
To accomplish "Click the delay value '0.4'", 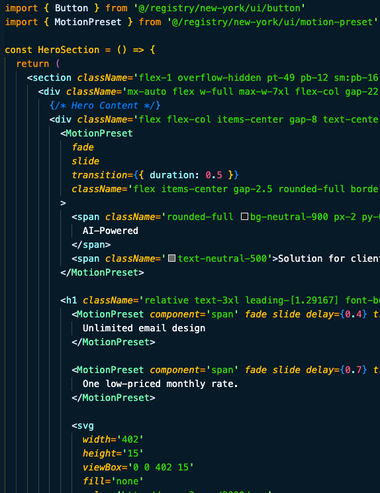I will (353, 314).
